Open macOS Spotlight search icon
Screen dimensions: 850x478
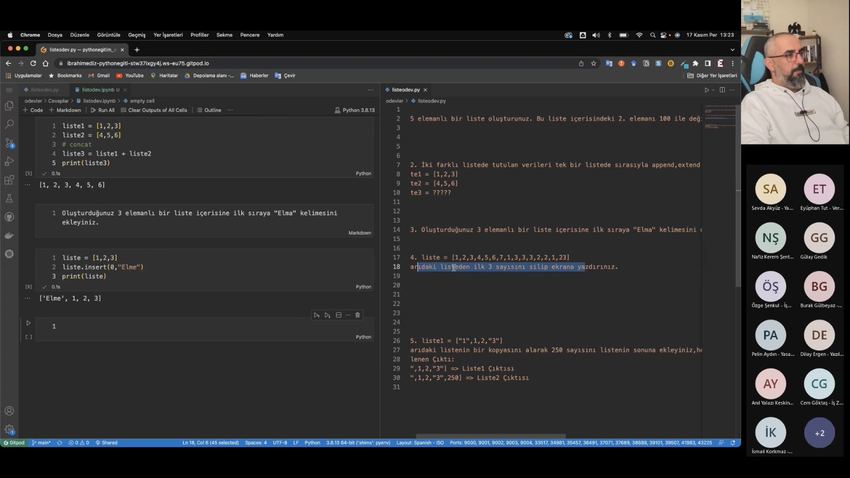[653, 35]
